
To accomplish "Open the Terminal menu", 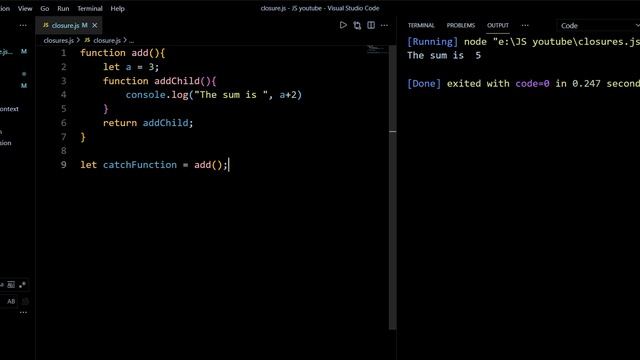I will click(90, 8).
